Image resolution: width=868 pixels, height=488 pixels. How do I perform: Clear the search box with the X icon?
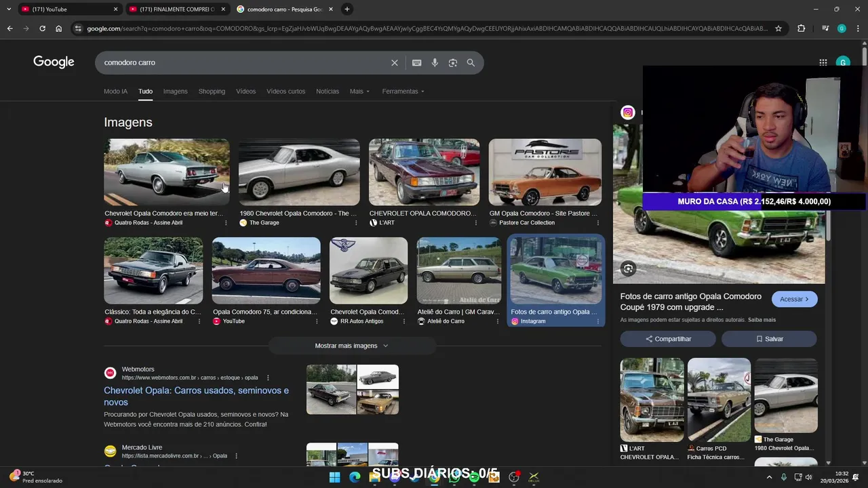[x=395, y=62]
